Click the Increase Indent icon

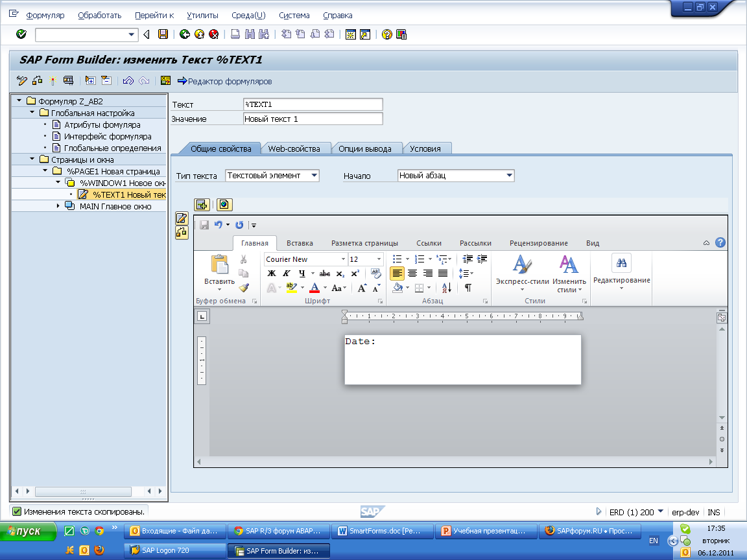[482, 259]
